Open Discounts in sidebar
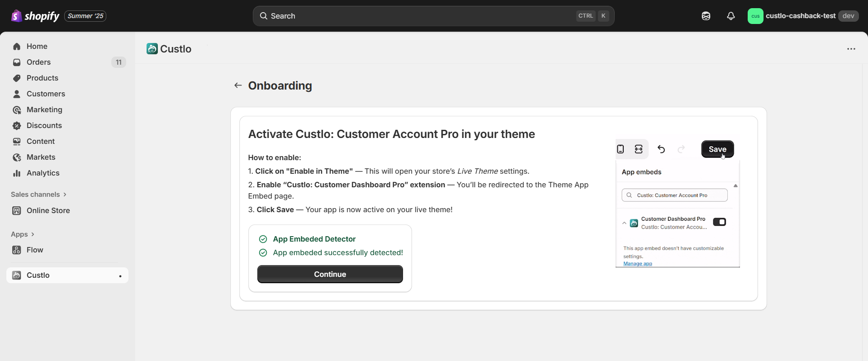Screen dimensions: 868x361 (x=67, y=125)
